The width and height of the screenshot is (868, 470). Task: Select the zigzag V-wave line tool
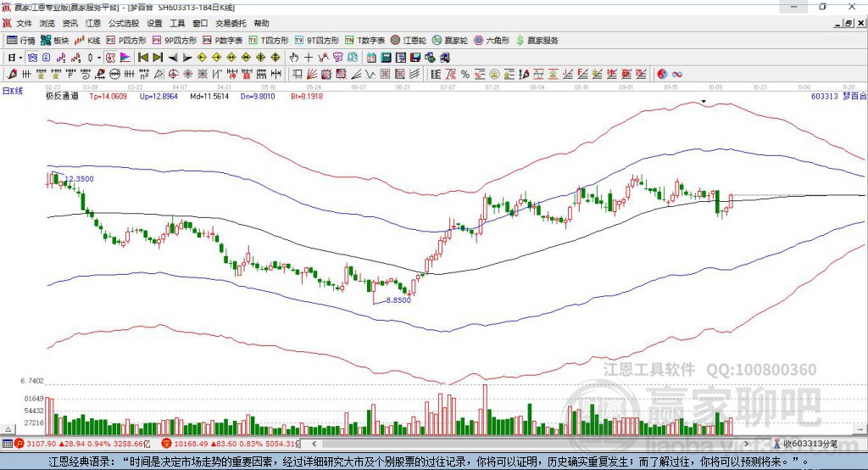[371, 74]
